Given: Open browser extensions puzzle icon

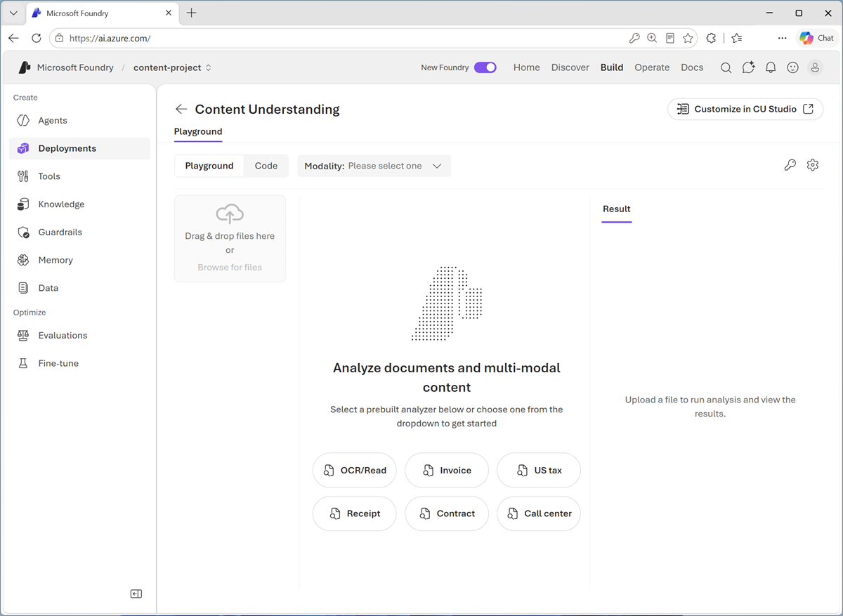Looking at the screenshot, I should click(711, 39).
